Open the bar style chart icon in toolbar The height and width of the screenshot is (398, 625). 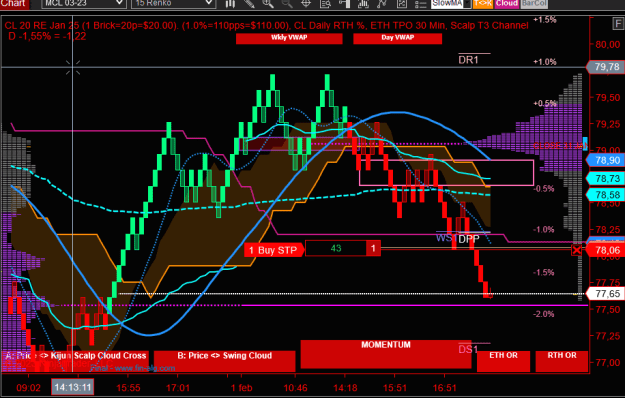(230, 4)
